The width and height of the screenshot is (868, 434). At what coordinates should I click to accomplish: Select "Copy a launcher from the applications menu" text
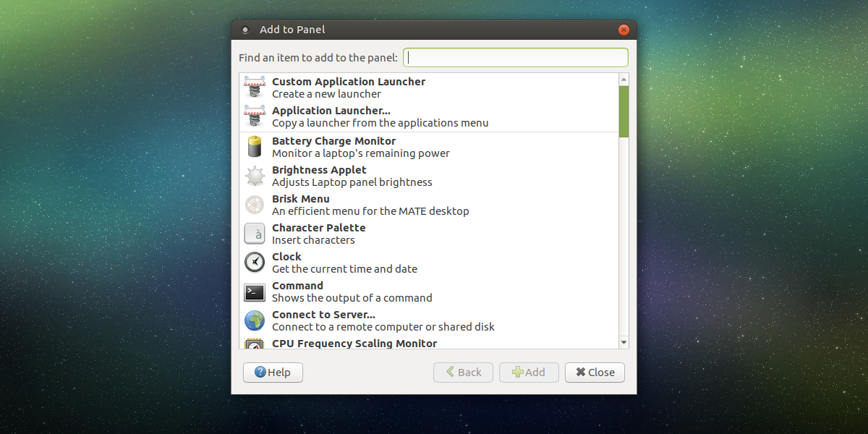click(380, 123)
